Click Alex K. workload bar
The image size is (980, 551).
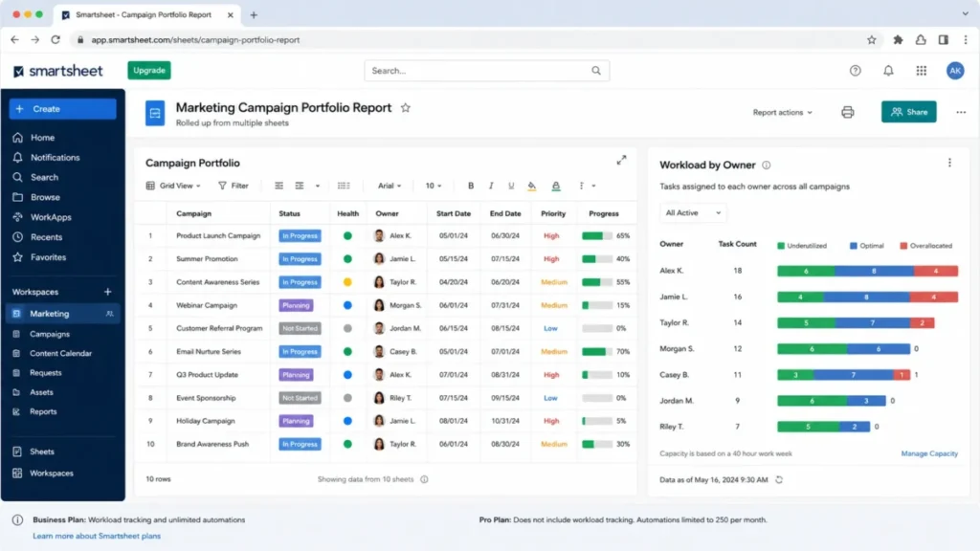[867, 271]
